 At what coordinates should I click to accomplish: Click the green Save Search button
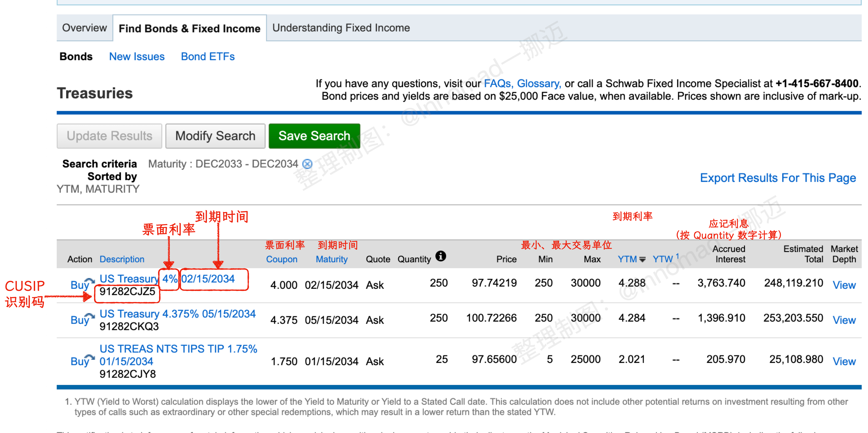pos(314,136)
